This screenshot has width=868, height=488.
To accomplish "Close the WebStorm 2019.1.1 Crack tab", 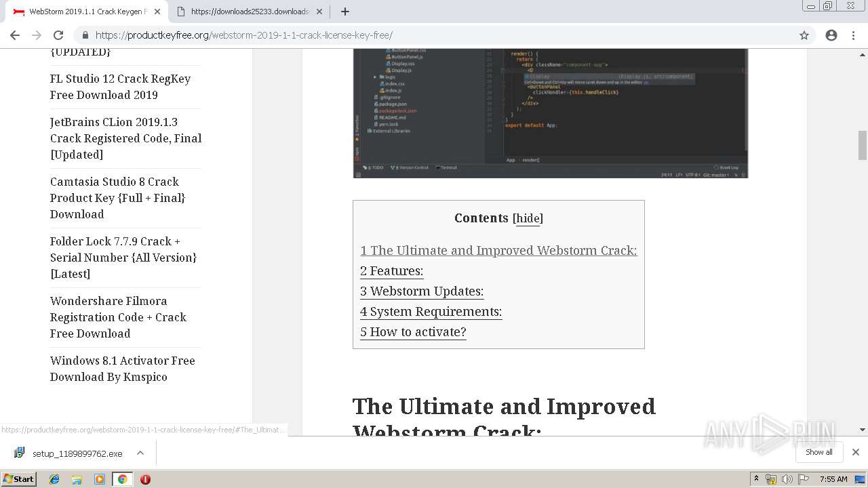I will [x=157, y=12].
